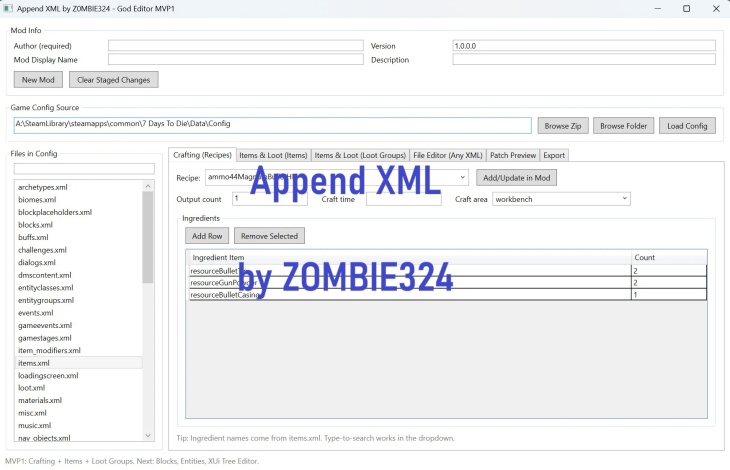Click the Files in Config filter box
Viewport: 730px width, 470px height.
coord(84,168)
